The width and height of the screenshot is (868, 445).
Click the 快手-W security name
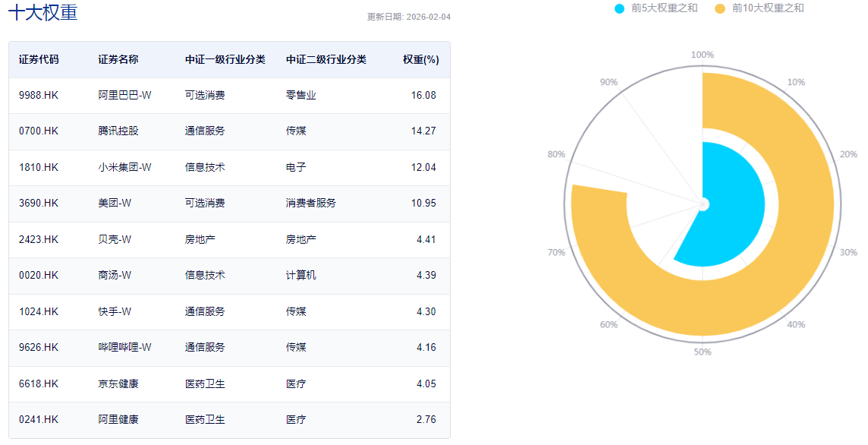pos(115,311)
